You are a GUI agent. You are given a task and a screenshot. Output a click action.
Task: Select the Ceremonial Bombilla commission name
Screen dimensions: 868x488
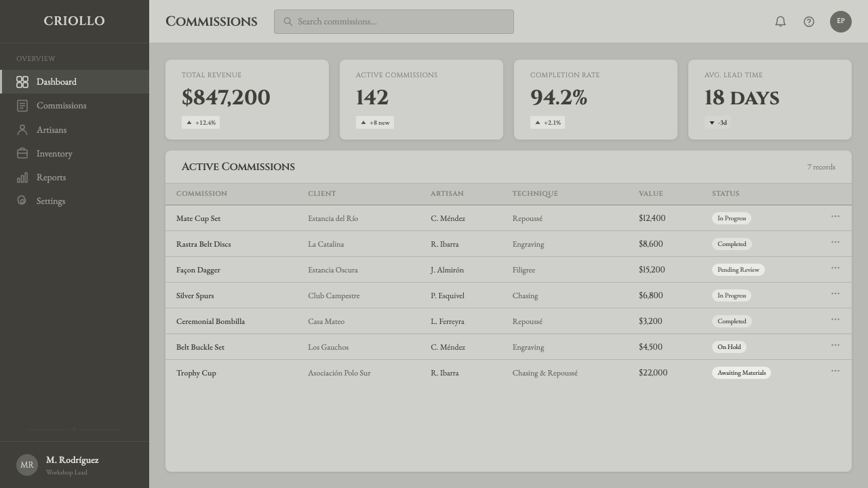210,321
